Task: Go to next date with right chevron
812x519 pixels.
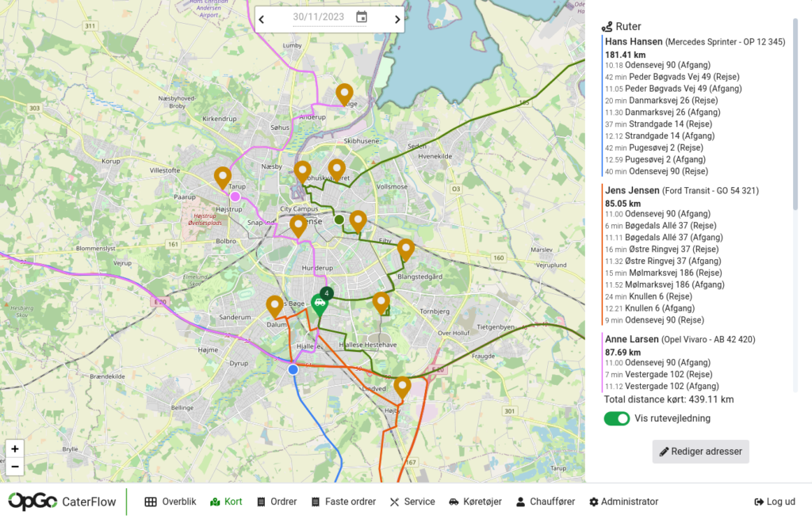Action: [397, 19]
